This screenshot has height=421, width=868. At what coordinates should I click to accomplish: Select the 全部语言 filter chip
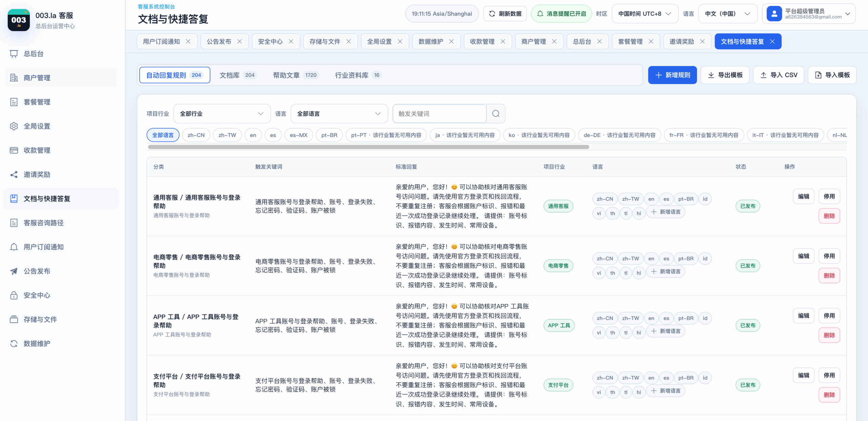163,135
